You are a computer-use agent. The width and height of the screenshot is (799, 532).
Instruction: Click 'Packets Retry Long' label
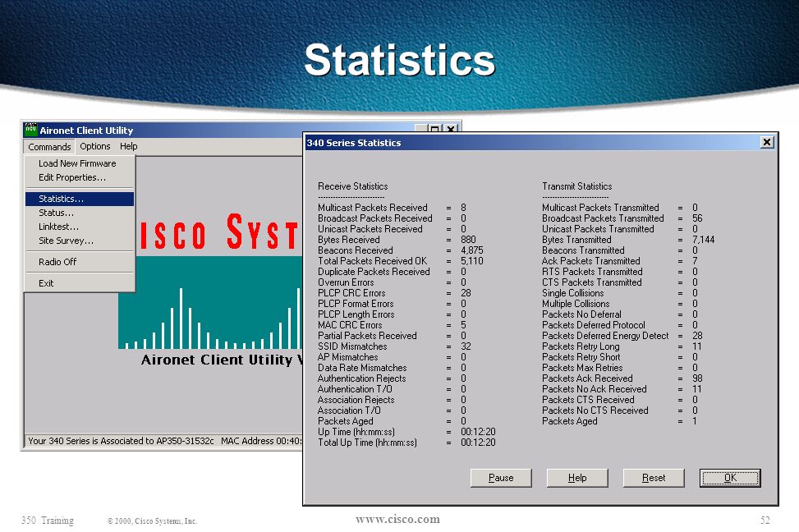point(581,346)
